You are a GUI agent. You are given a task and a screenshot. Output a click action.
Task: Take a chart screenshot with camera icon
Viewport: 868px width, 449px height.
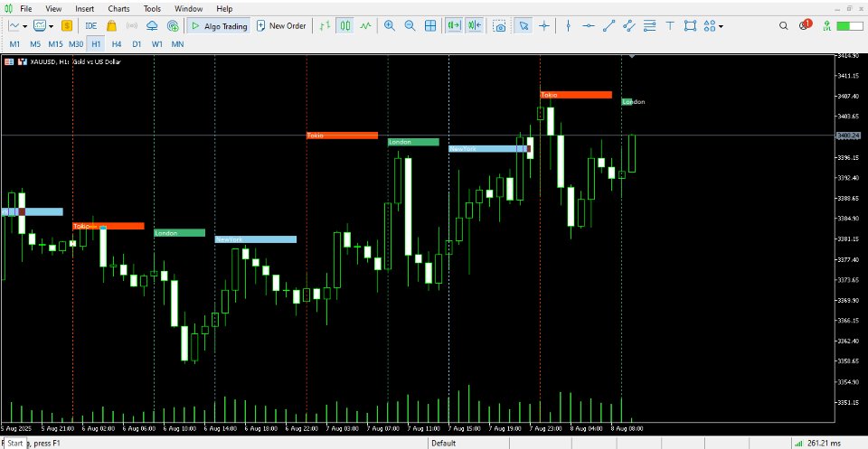point(499,25)
